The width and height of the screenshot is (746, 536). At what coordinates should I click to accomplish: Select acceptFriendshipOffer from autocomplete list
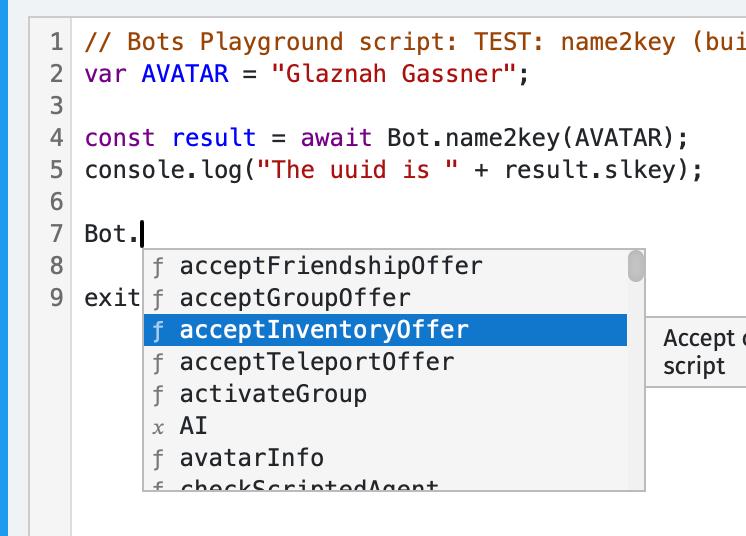330,266
